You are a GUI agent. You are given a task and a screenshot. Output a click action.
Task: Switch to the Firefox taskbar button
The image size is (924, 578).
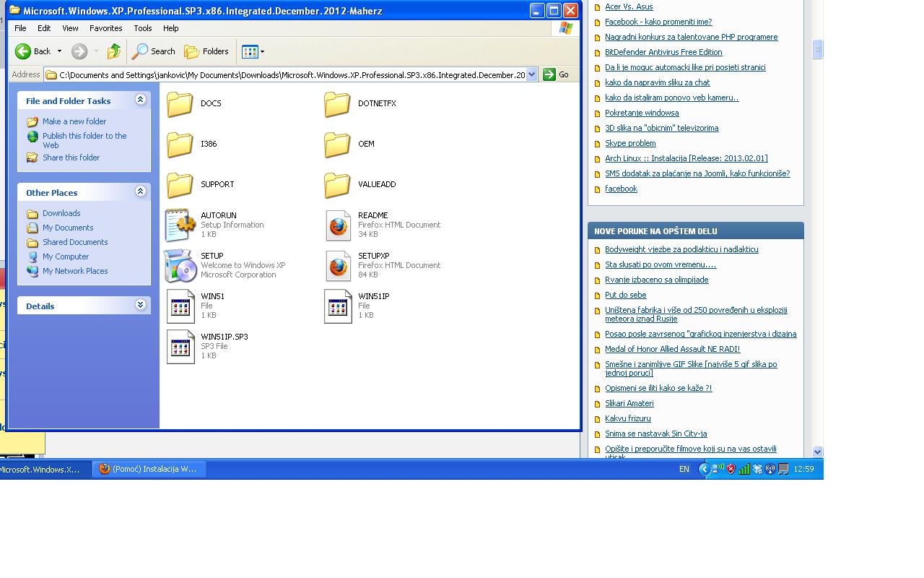coord(149,469)
